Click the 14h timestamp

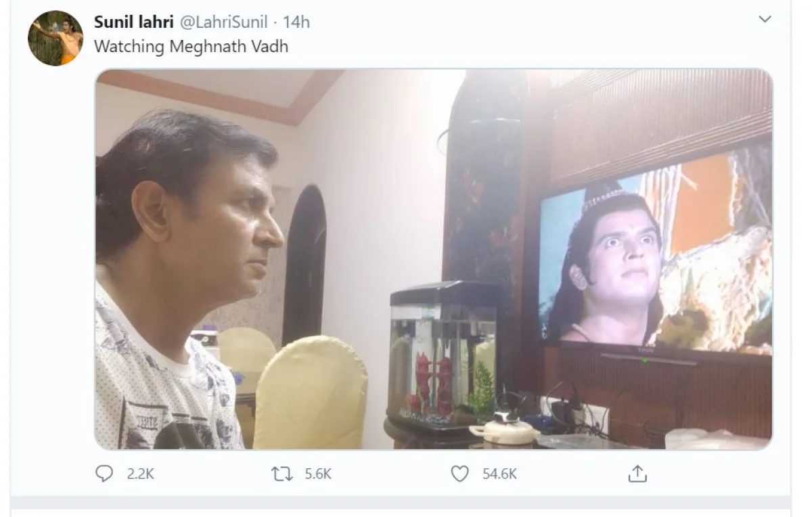point(296,22)
